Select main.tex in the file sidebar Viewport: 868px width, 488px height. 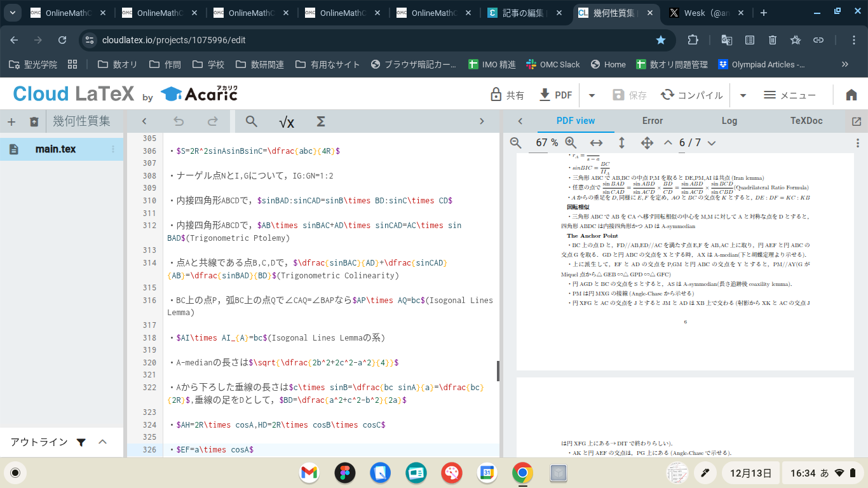pos(54,149)
